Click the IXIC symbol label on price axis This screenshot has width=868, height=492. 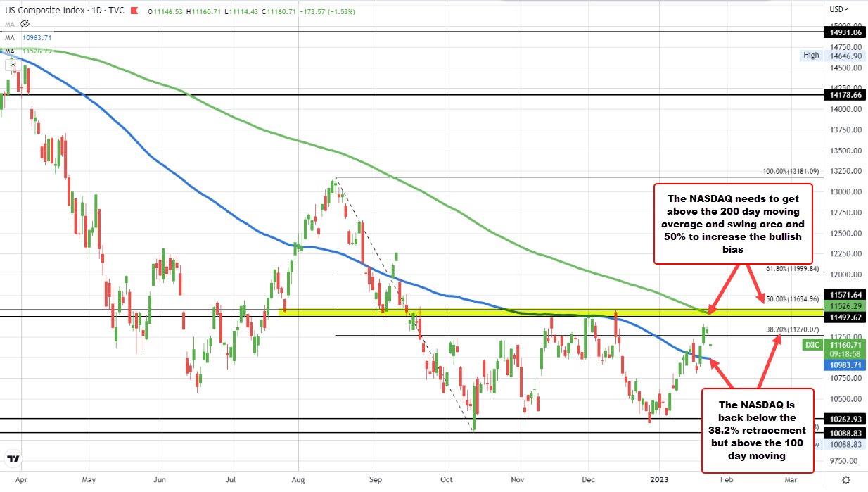click(814, 345)
